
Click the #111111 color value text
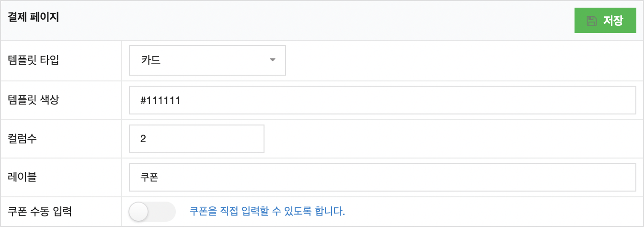point(161,101)
